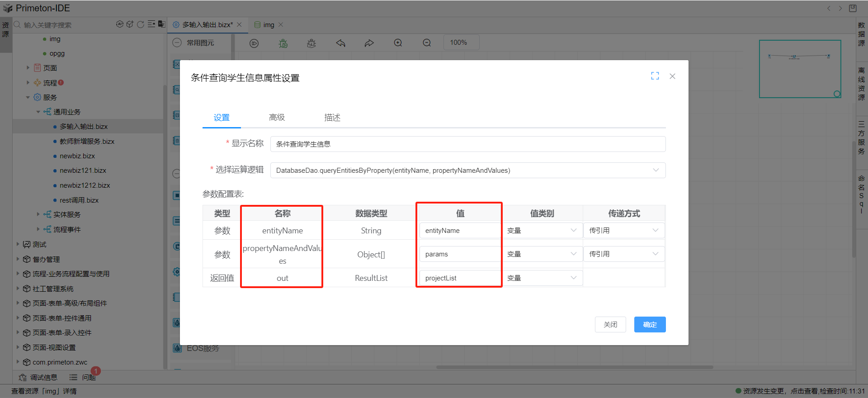868x398 pixels.
Task: Open 传递方式 dropdown in propertyNameAndValues row
Action: (623, 254)
